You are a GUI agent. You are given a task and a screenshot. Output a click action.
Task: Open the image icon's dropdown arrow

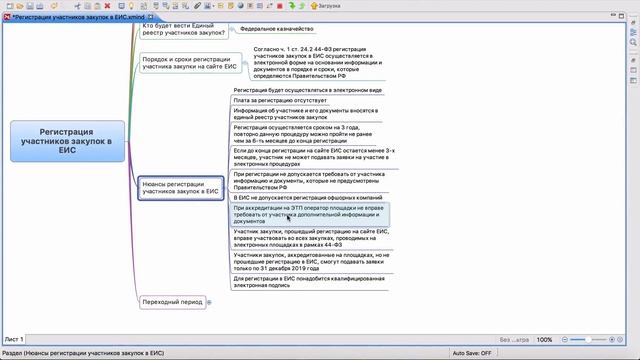click(x=213, y=6)
